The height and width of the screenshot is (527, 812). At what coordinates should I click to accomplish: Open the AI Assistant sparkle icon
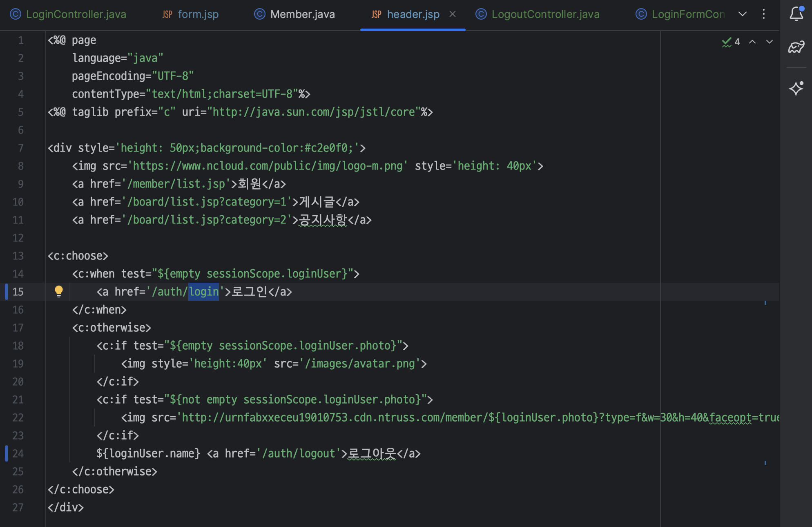pos(796,88)
